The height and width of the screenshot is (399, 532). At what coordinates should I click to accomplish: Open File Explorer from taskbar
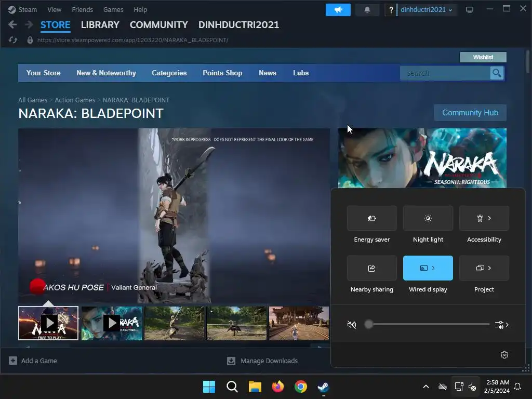255,387
